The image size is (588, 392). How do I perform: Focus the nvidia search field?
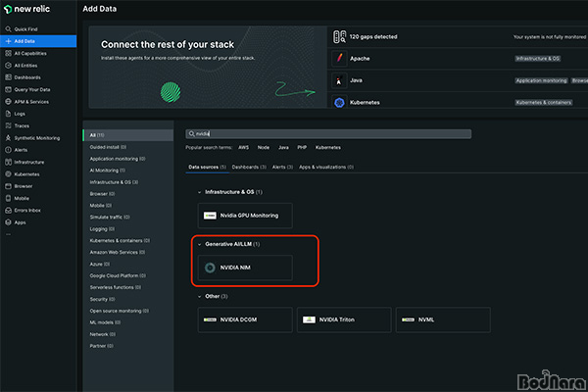[328, 134]
